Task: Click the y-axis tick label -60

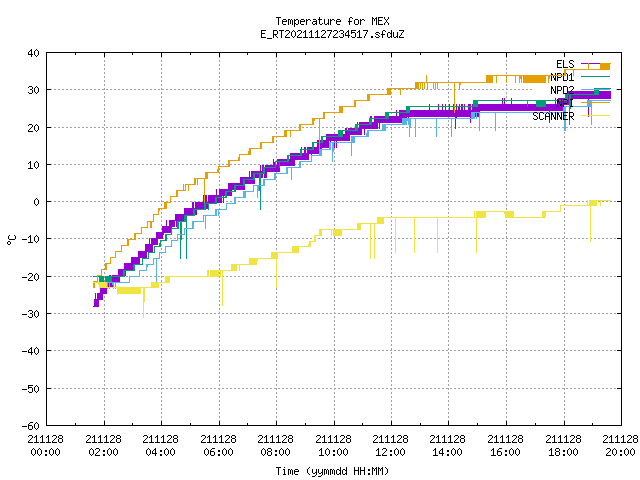Action: click(31, 426)
